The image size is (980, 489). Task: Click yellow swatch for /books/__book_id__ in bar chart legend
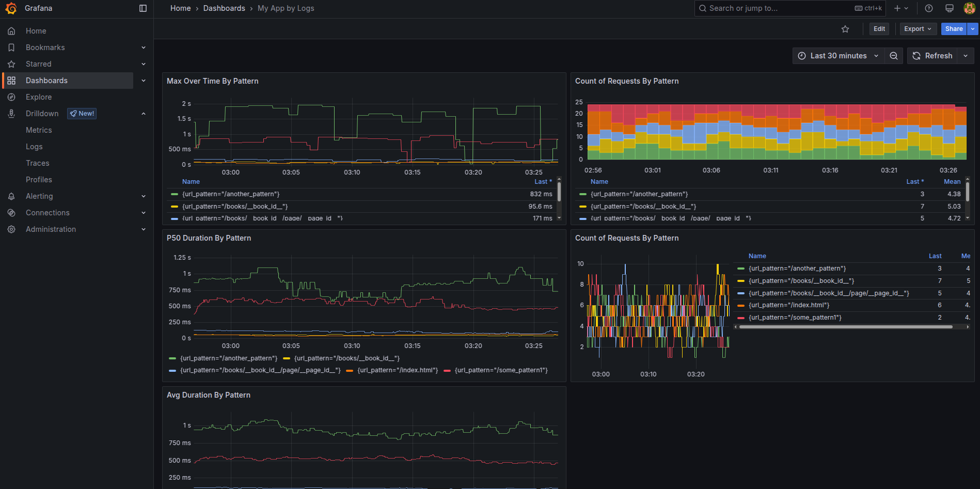tap(583, 207)
